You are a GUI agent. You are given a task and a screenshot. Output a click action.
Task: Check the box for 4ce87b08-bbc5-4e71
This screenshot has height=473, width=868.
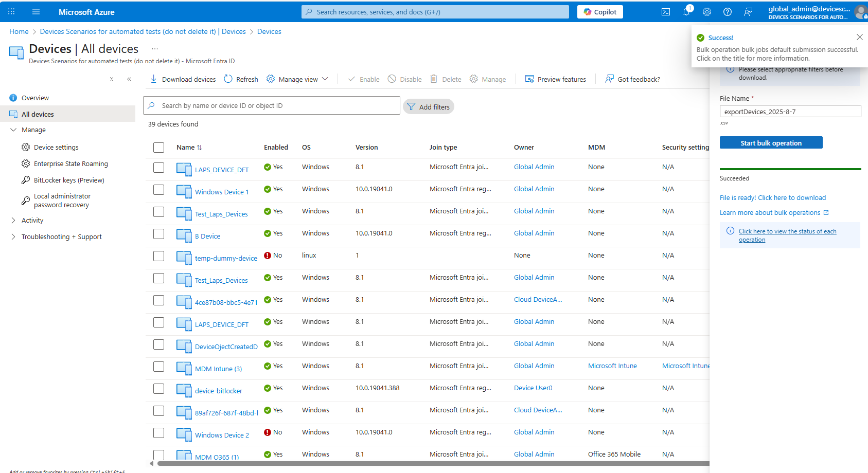158,300
